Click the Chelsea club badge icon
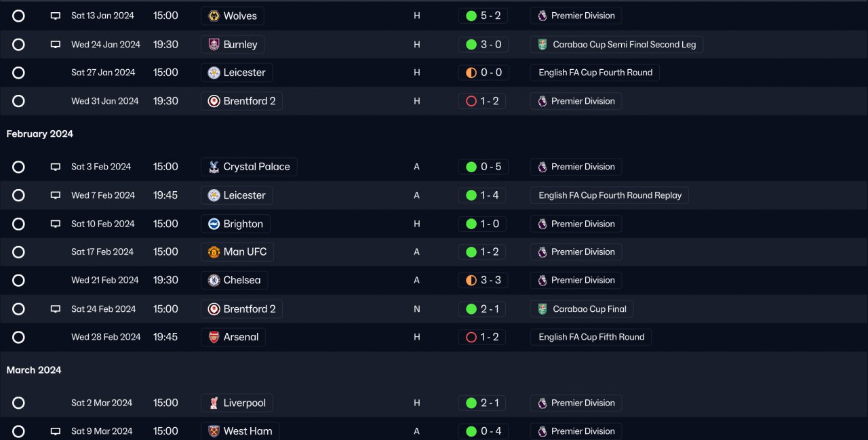This screenshot has width=868, height=440. (x=214, y=280)
